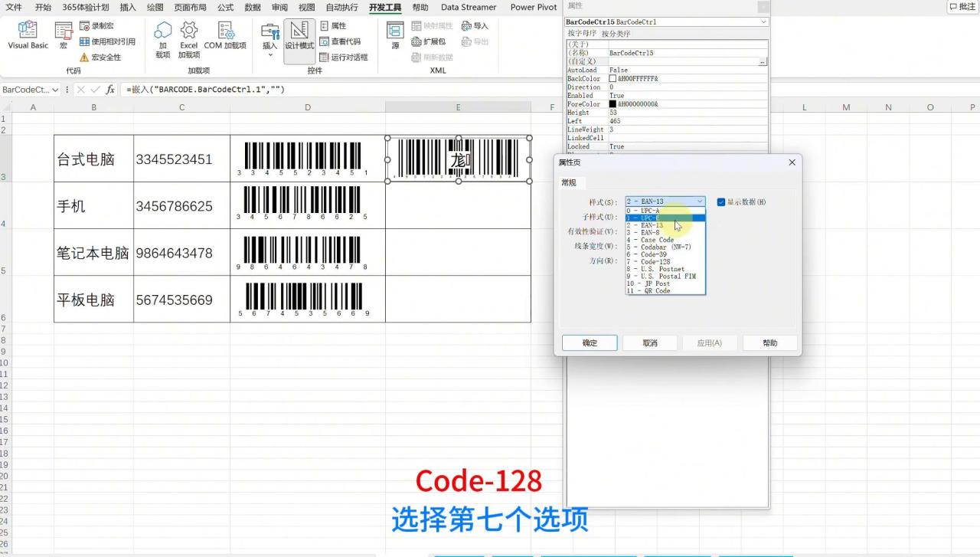Open the Visual Basic editor
980x557 pixels.
click(28, 36)
